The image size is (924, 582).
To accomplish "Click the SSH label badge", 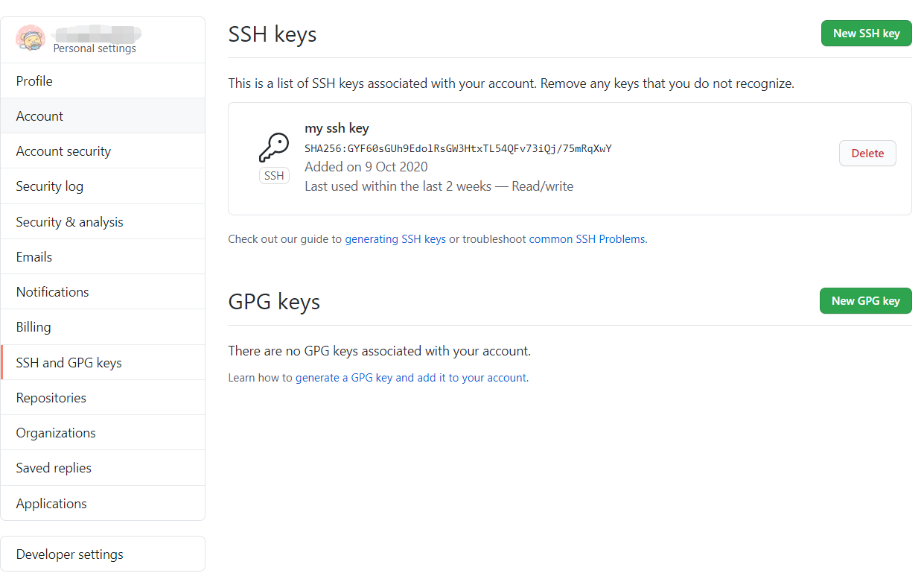I will 274,176.
